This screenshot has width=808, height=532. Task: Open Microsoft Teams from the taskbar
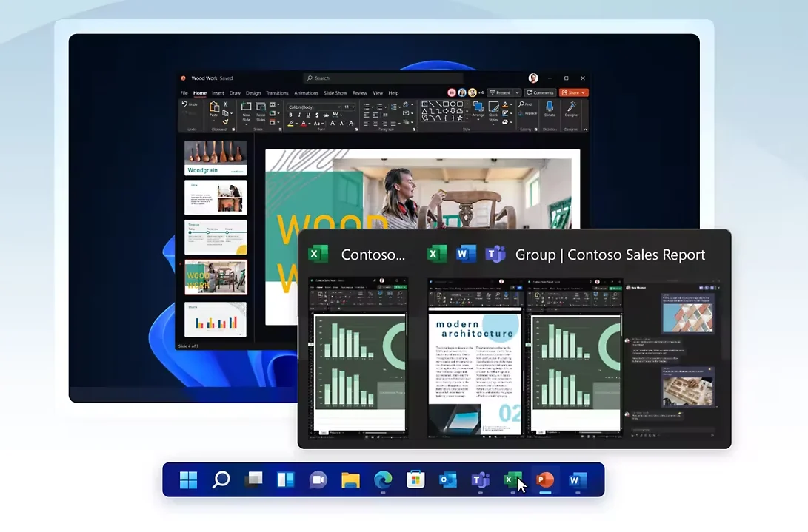point(481,480)
